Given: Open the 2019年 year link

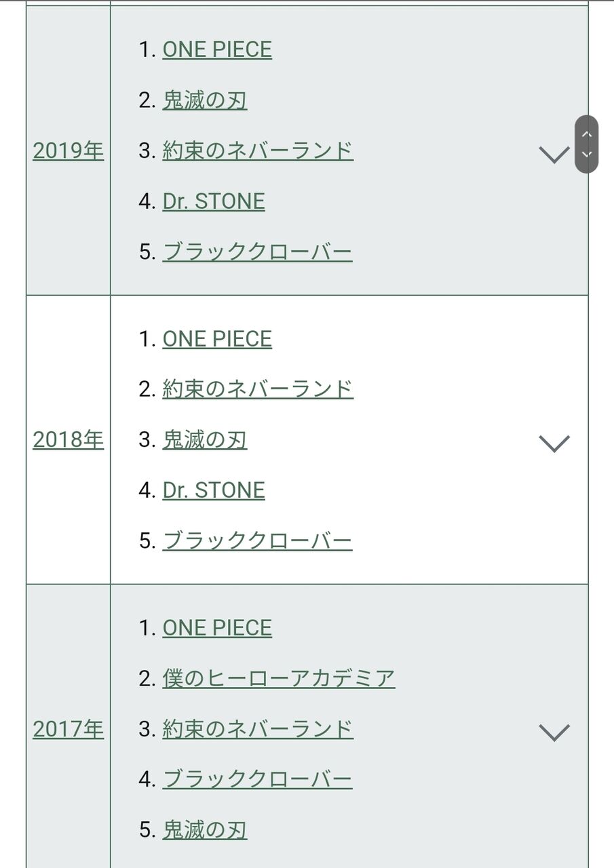Looking at the screenshot, I should (x=69, y=151).
